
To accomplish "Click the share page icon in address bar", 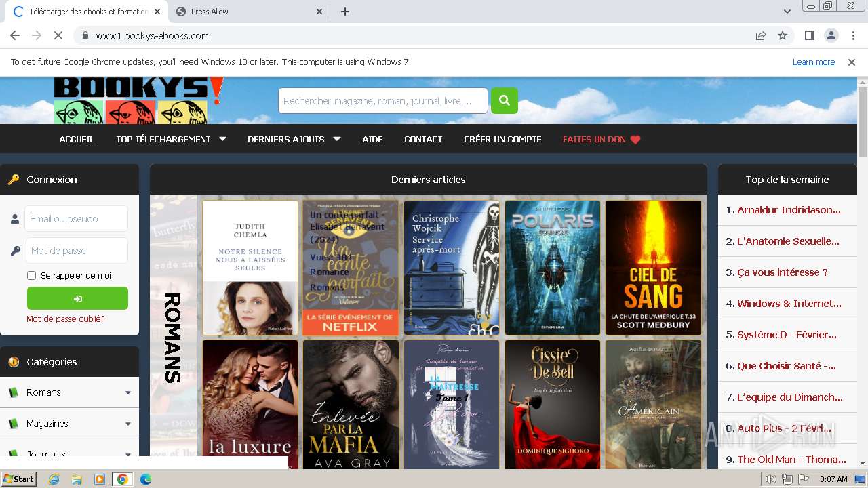I will pos(761,35).
